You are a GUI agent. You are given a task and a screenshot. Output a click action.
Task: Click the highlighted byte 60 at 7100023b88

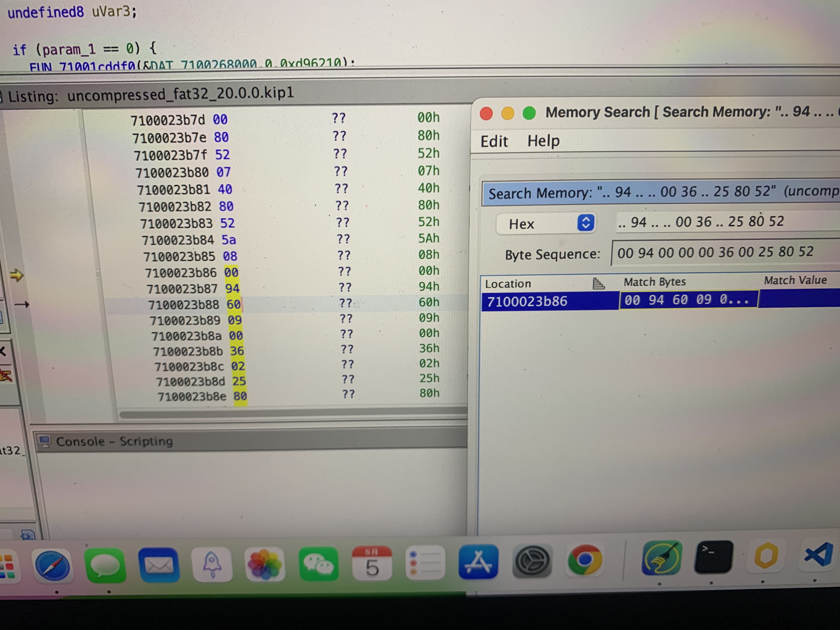click(x=234, y=304)
